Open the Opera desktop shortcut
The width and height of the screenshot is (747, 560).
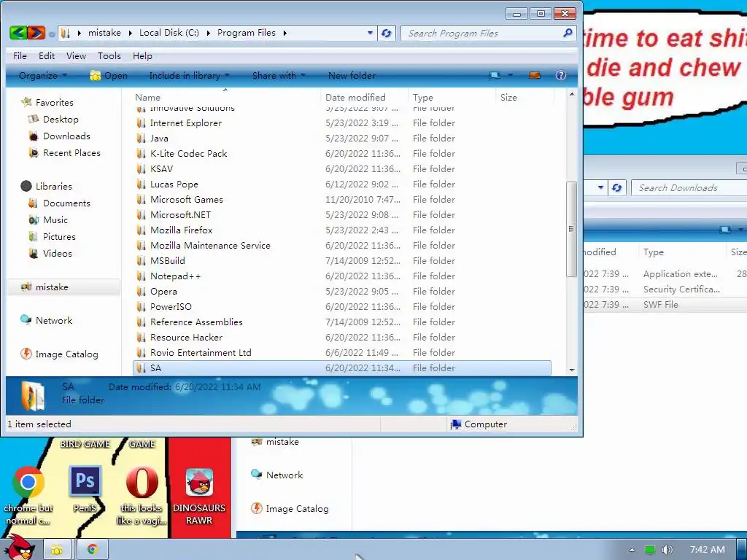click(142, 482)
